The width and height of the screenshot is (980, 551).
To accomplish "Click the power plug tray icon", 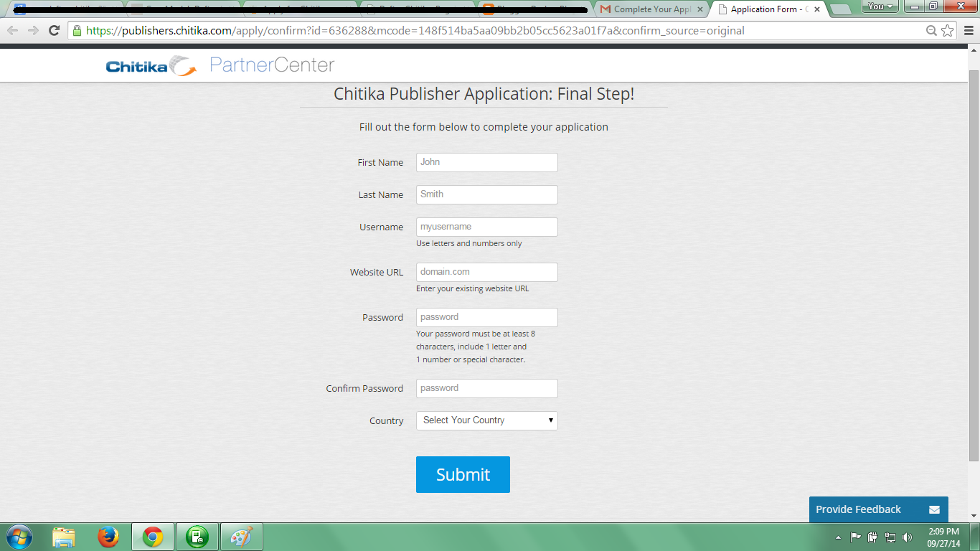I will pos(872,537).
